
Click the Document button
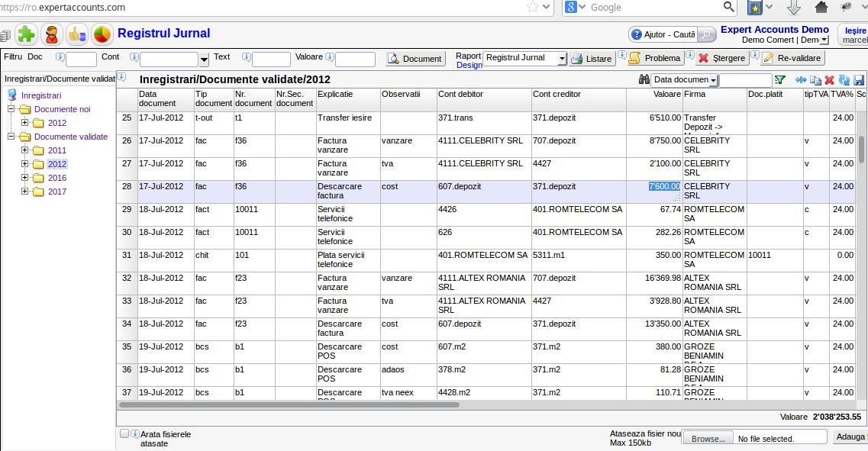coord(415,59)
